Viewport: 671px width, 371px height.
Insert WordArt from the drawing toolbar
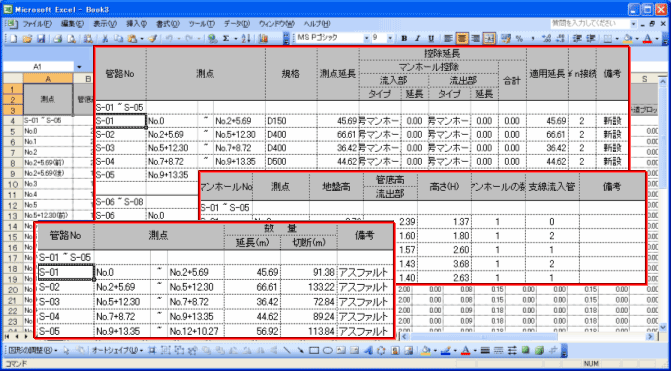pos(368,350)
